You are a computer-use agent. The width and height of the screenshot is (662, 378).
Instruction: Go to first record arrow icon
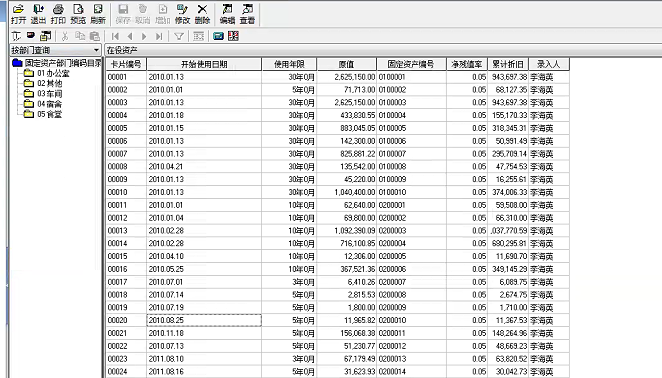[x=115, y=36]
